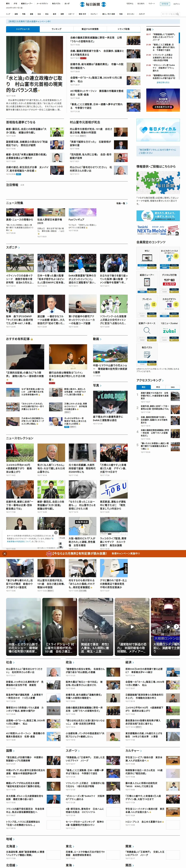The height and width of the screenshot is (868, 186).
Task: Open the 記事データベース magnifier icon
Action: pyautogui.click(x=147, y=330)
